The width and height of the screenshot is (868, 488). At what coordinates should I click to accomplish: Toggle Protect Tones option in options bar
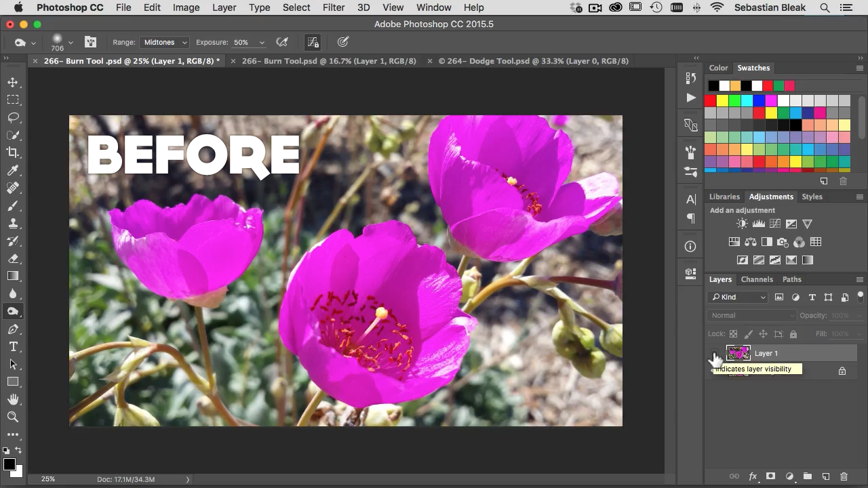click(313, 42)
